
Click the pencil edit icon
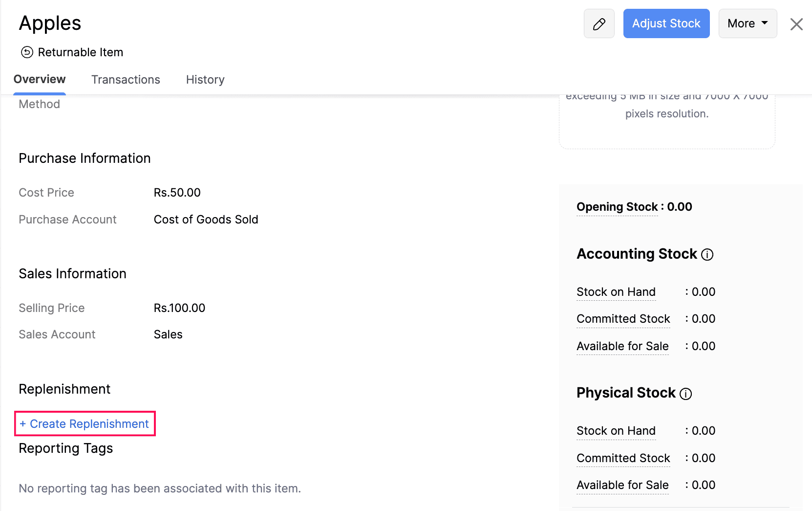[x=599, y=23]
